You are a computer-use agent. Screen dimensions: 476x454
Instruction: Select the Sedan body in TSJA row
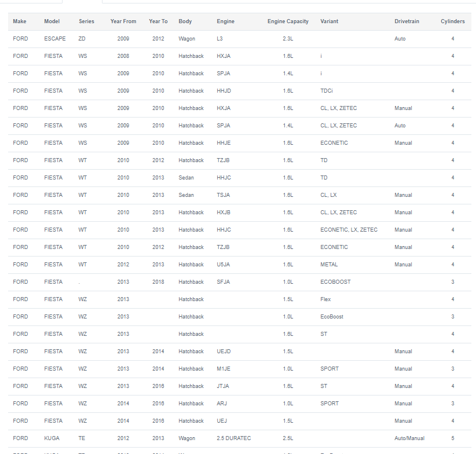(186, 195)
